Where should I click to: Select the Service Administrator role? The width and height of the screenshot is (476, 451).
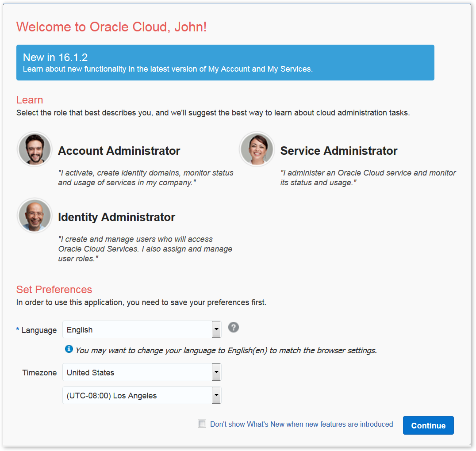coord(339,151)
